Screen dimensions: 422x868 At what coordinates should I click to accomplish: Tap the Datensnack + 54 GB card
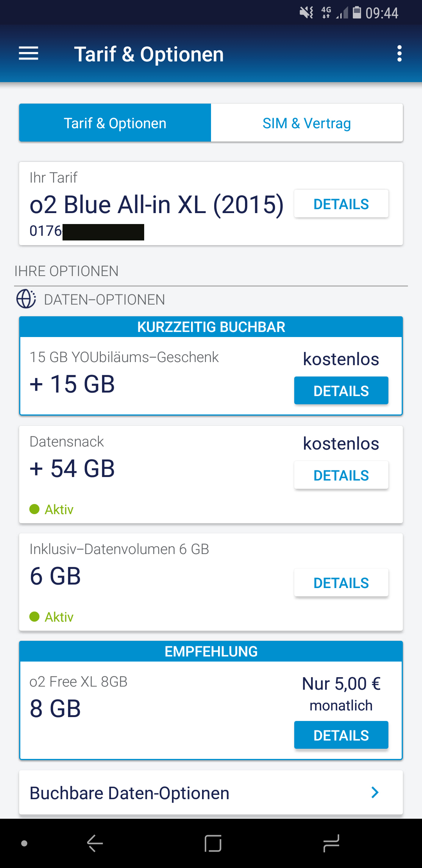[x=156, y=469]
